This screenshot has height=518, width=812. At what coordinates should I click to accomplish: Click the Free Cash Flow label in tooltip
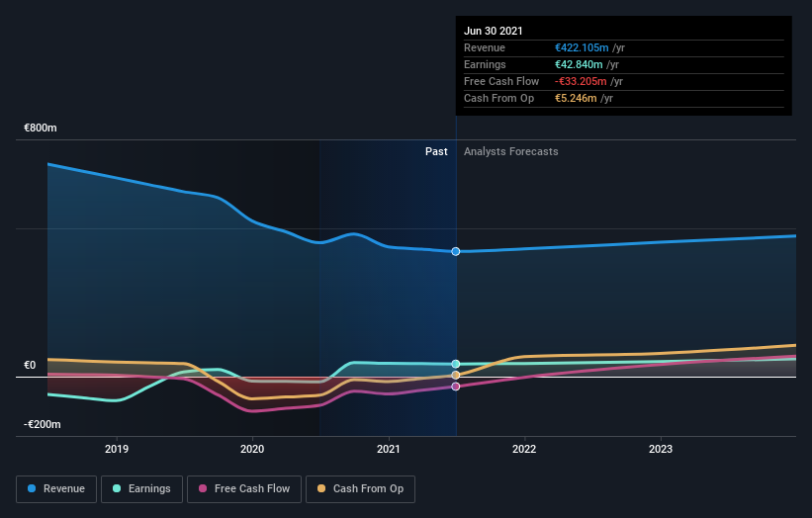(x=501, y=81)
